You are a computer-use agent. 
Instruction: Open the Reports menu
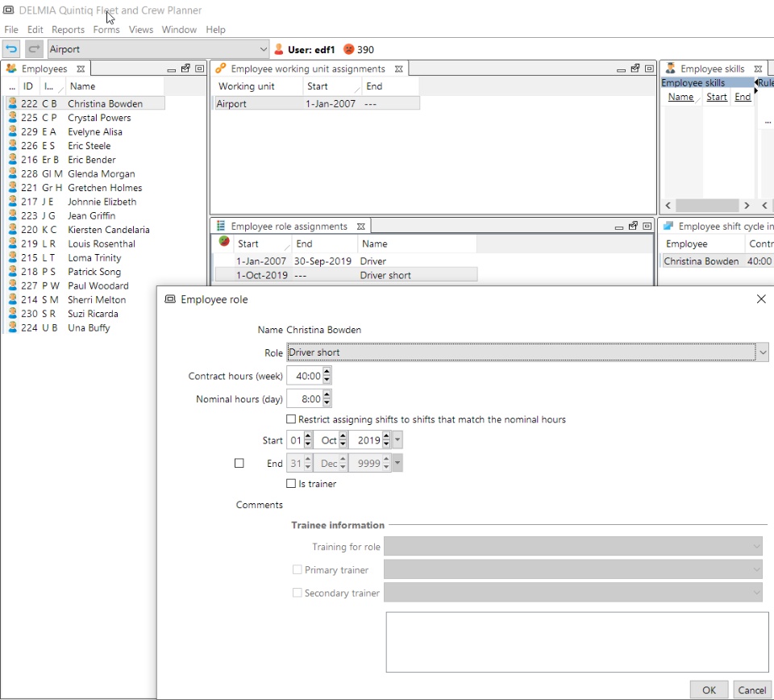[68, 30]
